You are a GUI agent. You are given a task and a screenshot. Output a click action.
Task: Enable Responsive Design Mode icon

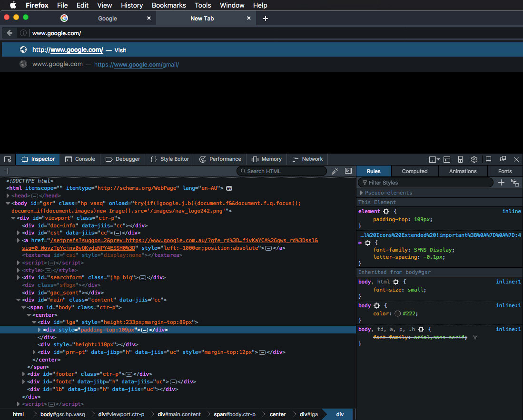(x=460, y=159)
